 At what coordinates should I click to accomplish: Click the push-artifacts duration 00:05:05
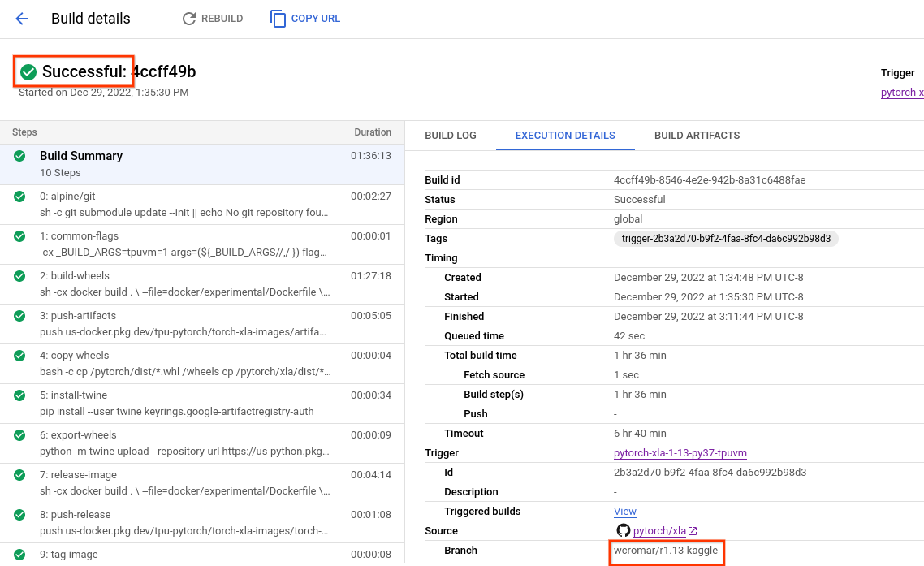pyautogui.click(x=371, y=315)
